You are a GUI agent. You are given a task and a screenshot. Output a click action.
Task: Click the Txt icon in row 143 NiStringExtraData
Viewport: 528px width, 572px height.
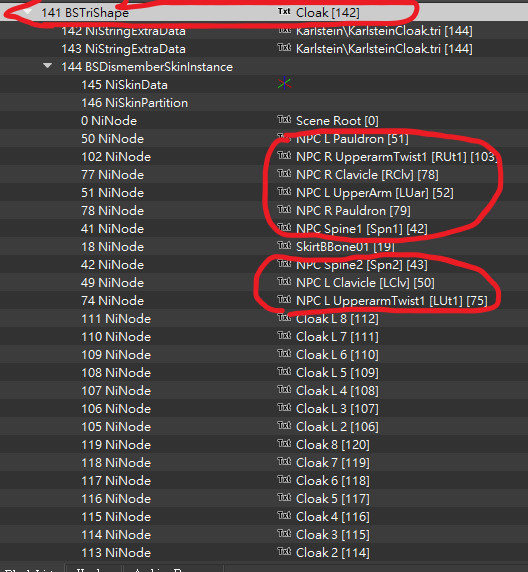284,47
